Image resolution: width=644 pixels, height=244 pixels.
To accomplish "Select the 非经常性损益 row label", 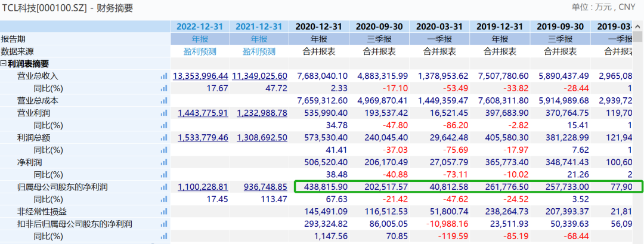I will click(x=42, y=212).
